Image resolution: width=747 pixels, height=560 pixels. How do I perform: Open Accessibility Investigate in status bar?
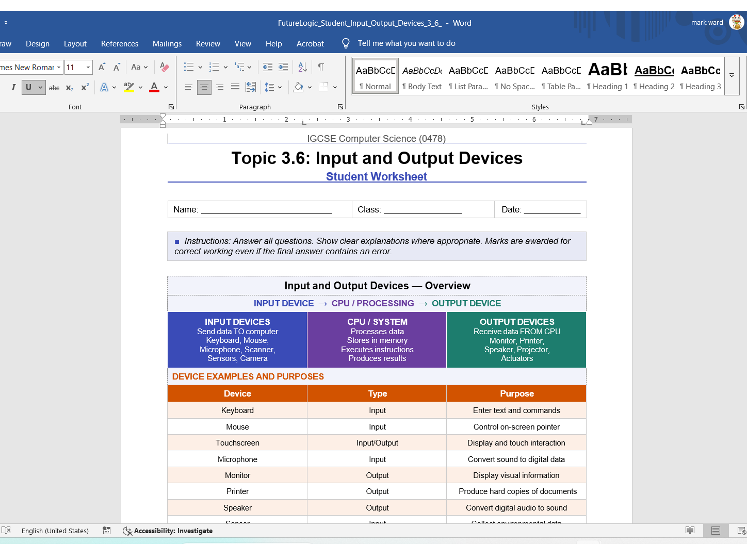click(168, 531)
